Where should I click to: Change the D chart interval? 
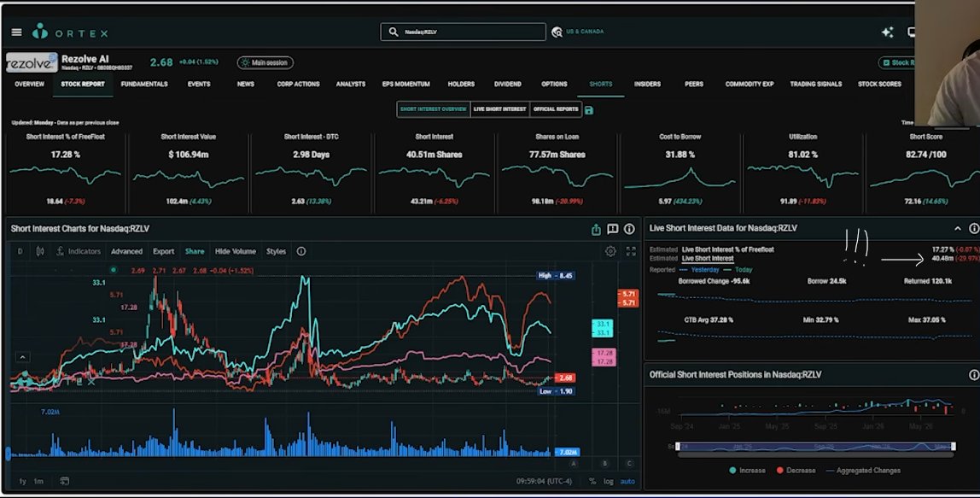(20, 251)
